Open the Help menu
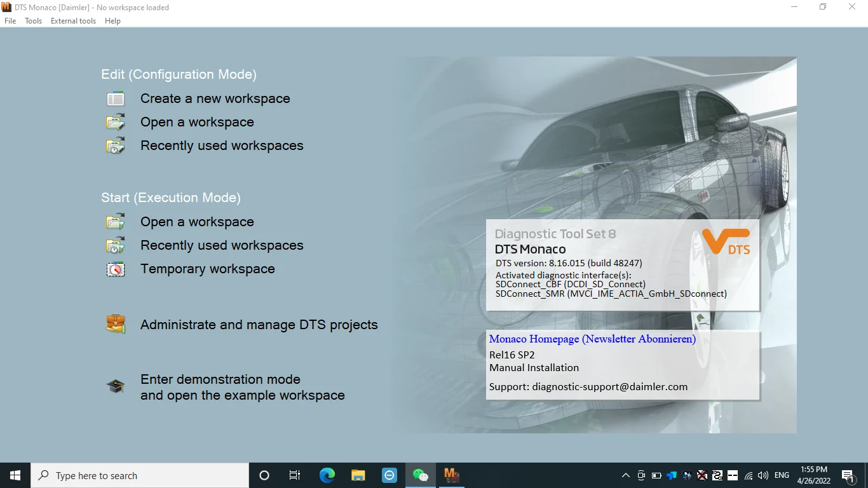Viewport: 868px width, 488px height. (x=112, y=21)
